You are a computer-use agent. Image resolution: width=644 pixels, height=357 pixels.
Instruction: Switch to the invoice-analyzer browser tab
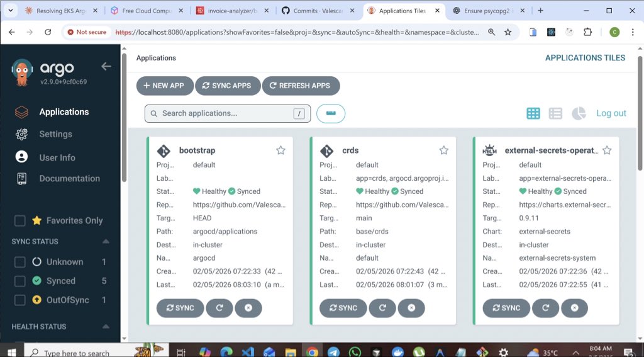[232, 11]
